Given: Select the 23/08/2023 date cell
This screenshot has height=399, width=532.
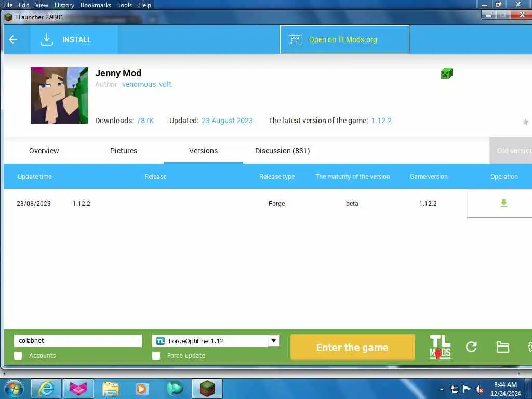Looking at the screenshot, I should pyautogui.click(x=34, y=204).
